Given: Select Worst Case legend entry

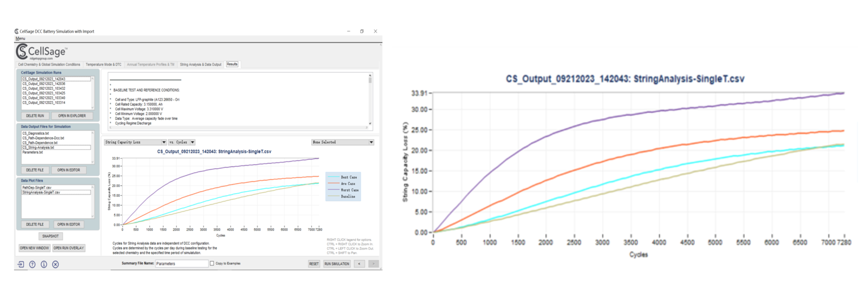Looking at the screenshot, I should coord(344,190).
